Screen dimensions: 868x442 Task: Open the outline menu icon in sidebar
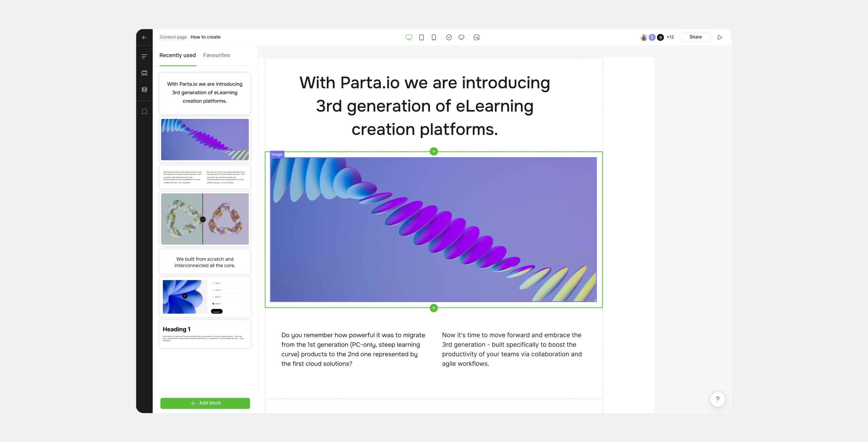144,57
